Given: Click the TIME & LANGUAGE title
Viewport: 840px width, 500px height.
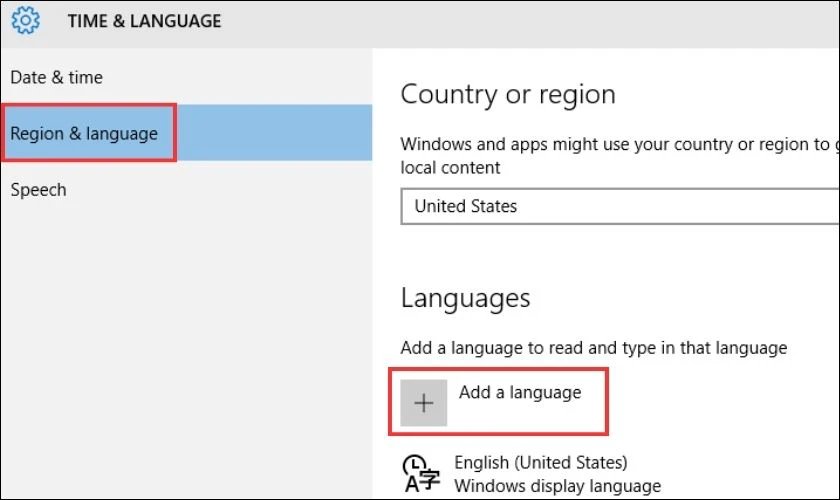Looking at the screenshot, I should coord(144,21).
